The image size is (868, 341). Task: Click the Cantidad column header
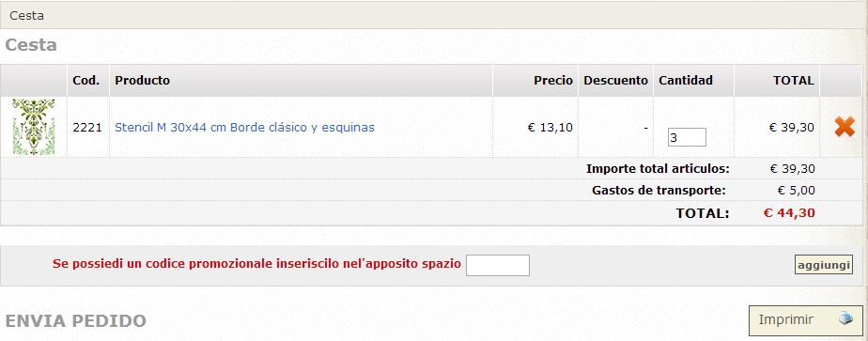[x=686, y=80]
